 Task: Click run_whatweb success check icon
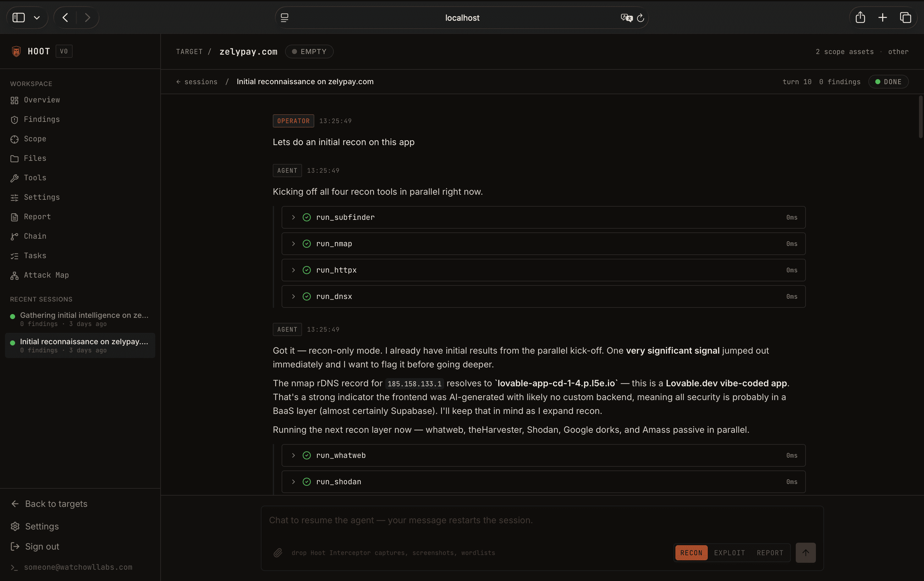307,455
